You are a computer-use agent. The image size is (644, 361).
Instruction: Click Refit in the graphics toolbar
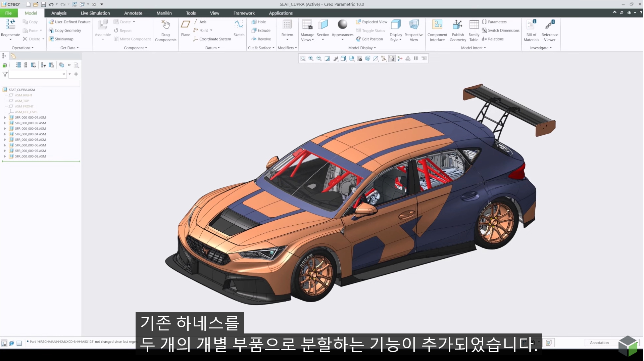[x=303, y=58]
